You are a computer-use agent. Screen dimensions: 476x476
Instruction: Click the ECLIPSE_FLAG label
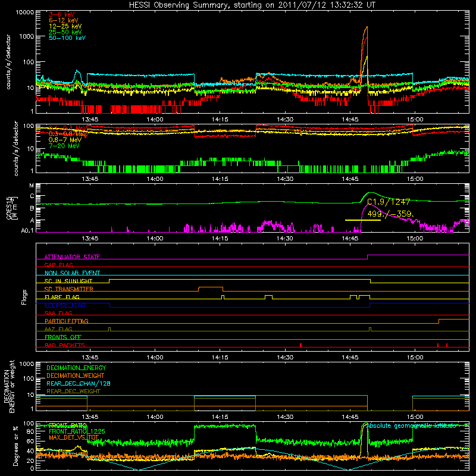click(x=65, y=305)
